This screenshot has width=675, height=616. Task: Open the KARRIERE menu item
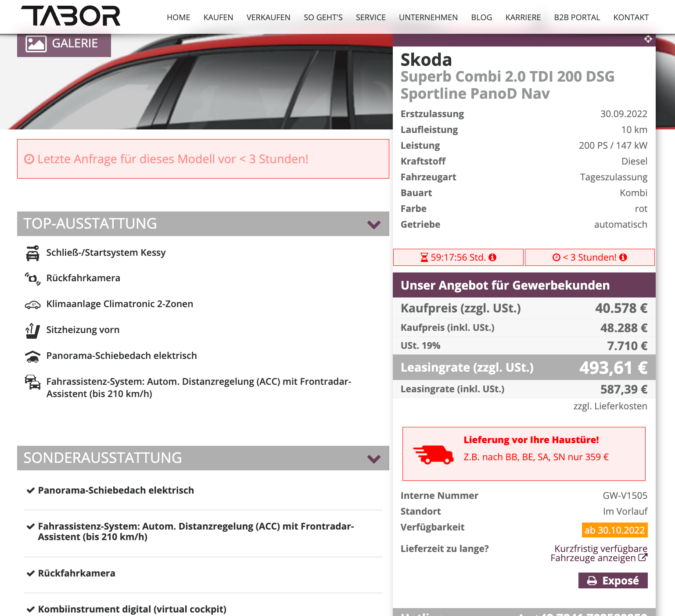[523, 18]
